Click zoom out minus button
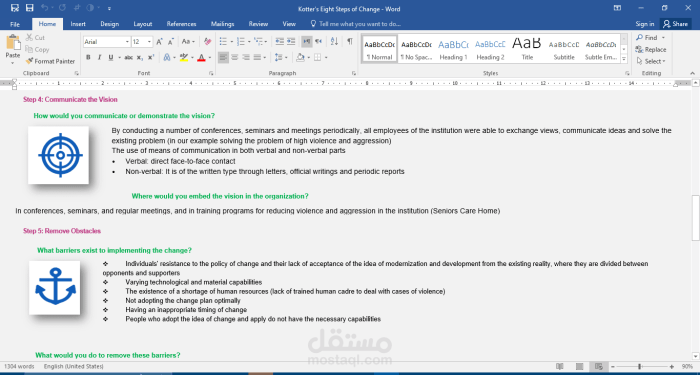700x375 pixels. (x=612, y=367)
